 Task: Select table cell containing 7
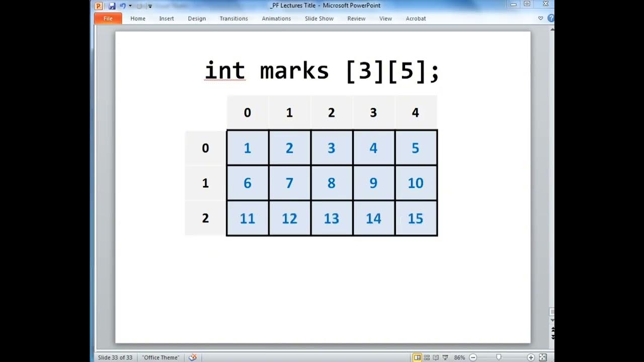pyautogui.click(x=289, y=183)
